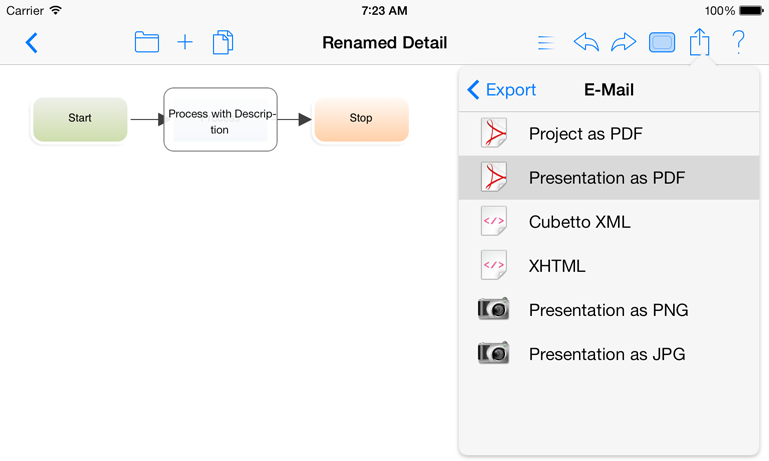
Task: Tap the share export icon
Action: [x=699, y=42]
